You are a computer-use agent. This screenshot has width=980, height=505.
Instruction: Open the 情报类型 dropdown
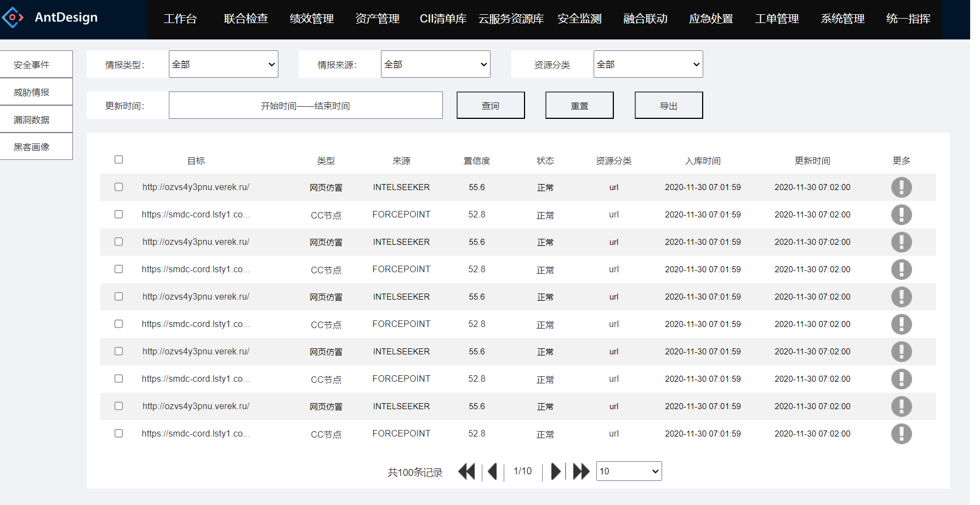224,64
